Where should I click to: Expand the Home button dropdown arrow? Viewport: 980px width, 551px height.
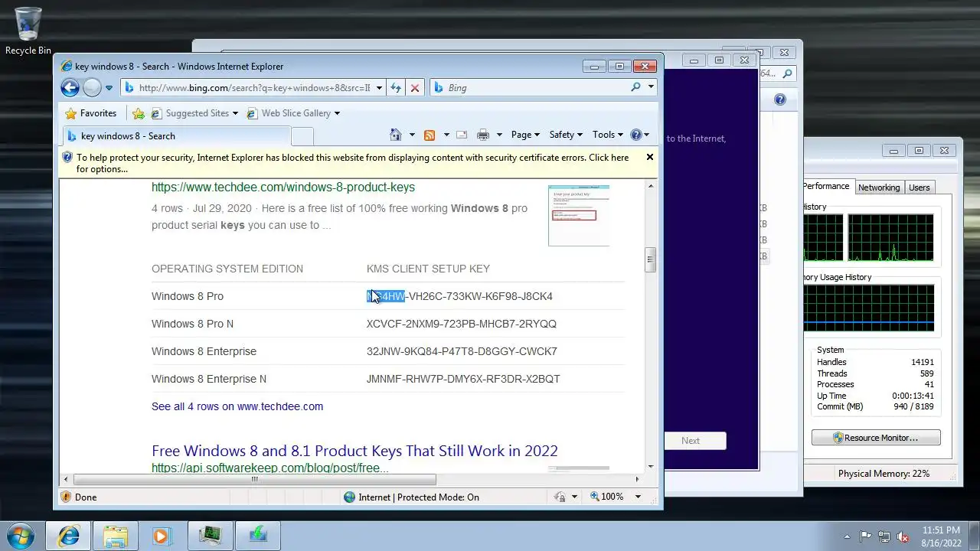[x=412, y=135]
